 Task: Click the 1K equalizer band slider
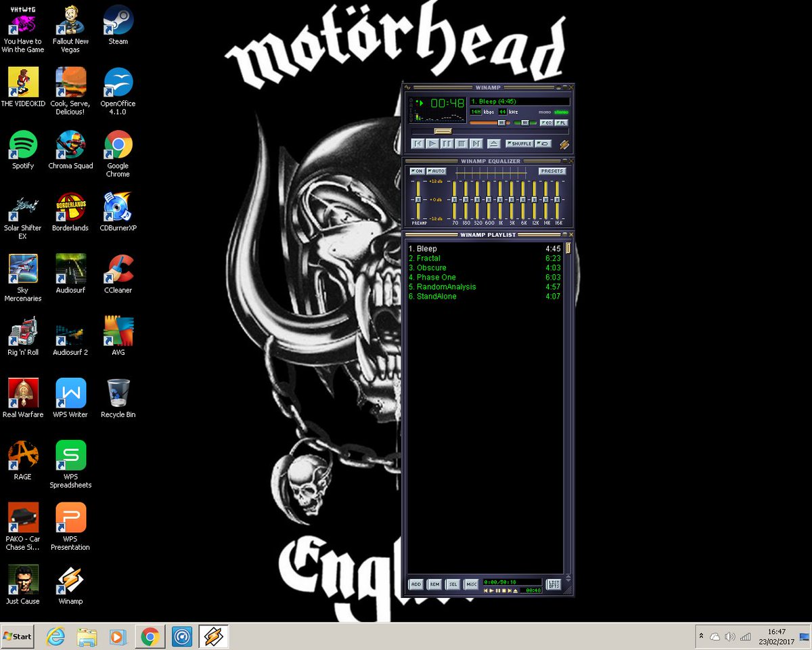click(500, 200)
